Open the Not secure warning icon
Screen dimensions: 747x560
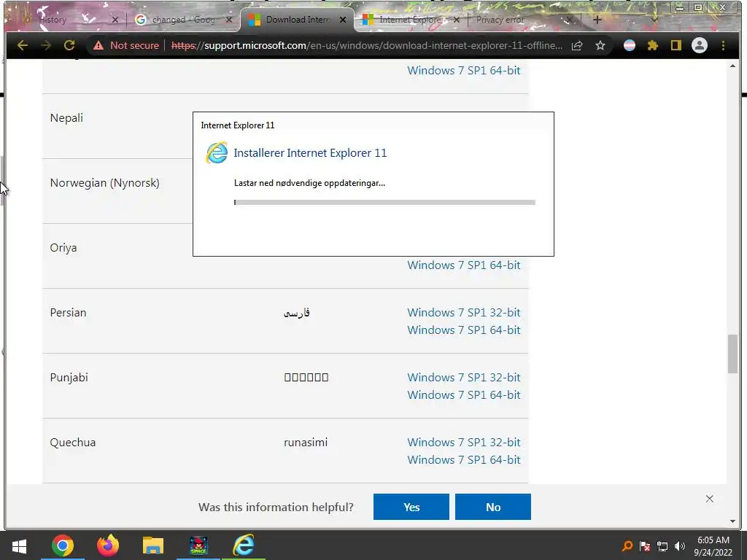click(98, 46)
